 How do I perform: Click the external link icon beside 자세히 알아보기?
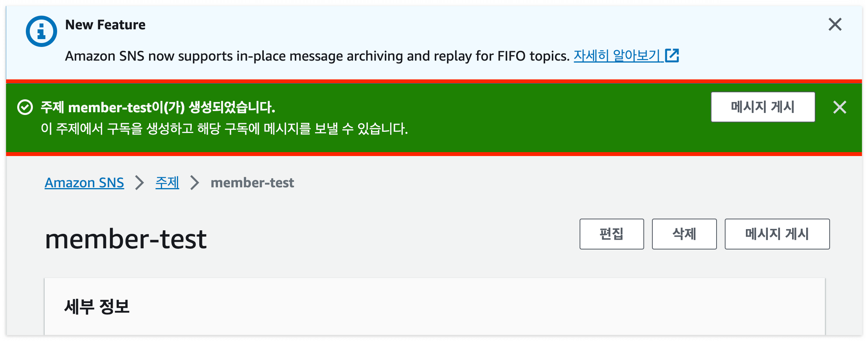(x=672, y=55)
